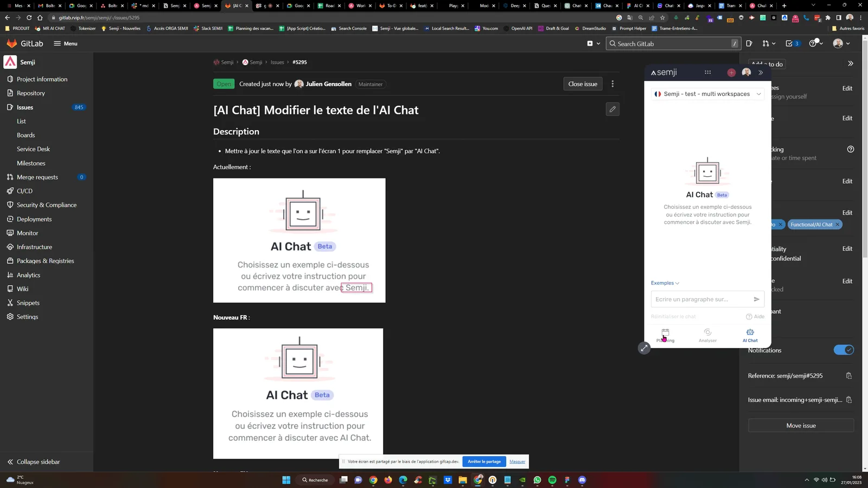Click the GitLab fox logo
Image resolution: width=868 pixels, height=488 pixels.
[12, 43]
